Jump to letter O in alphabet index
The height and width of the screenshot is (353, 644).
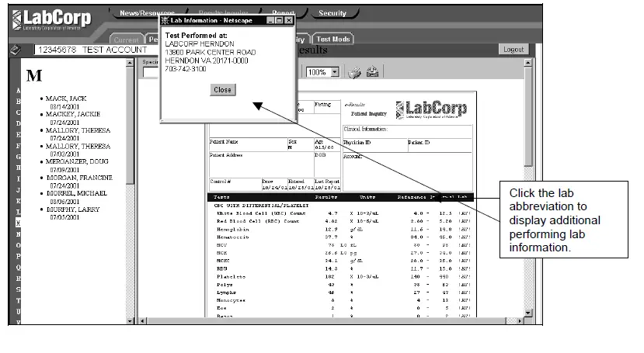click(x=18, y=245)
